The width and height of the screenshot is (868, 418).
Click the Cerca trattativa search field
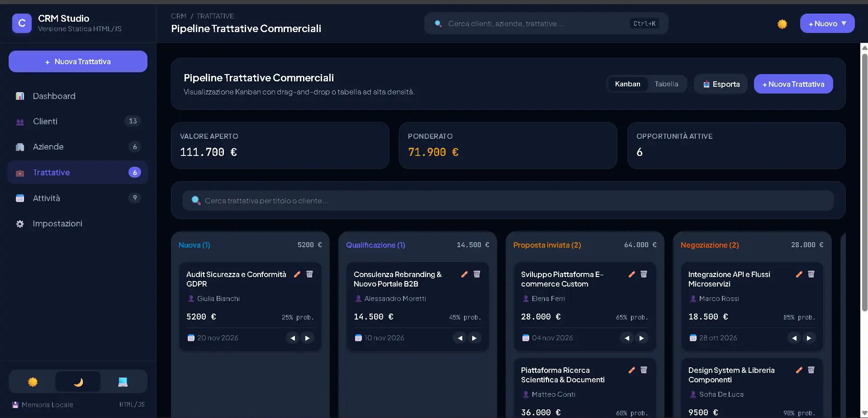[x=508, y=201]
